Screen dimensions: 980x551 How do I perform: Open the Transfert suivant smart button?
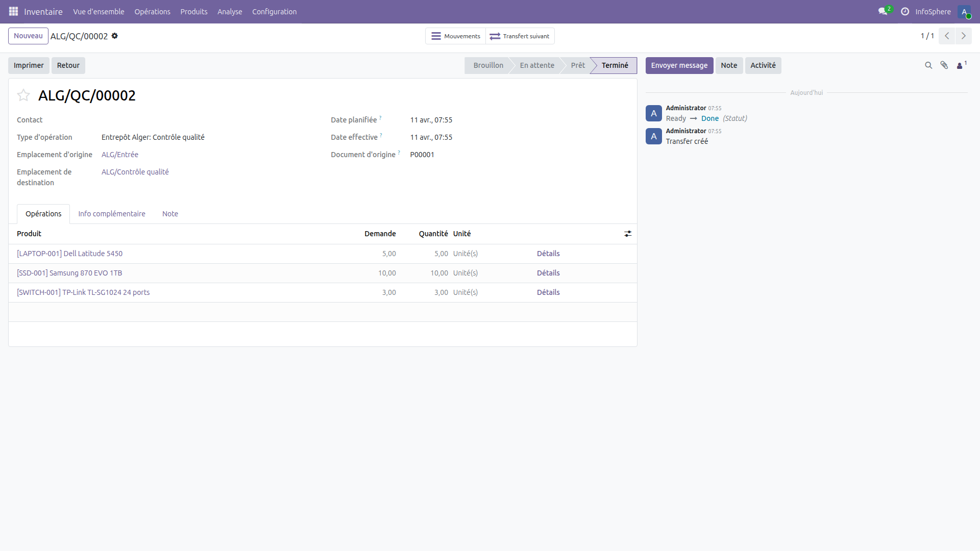(520, 36)
